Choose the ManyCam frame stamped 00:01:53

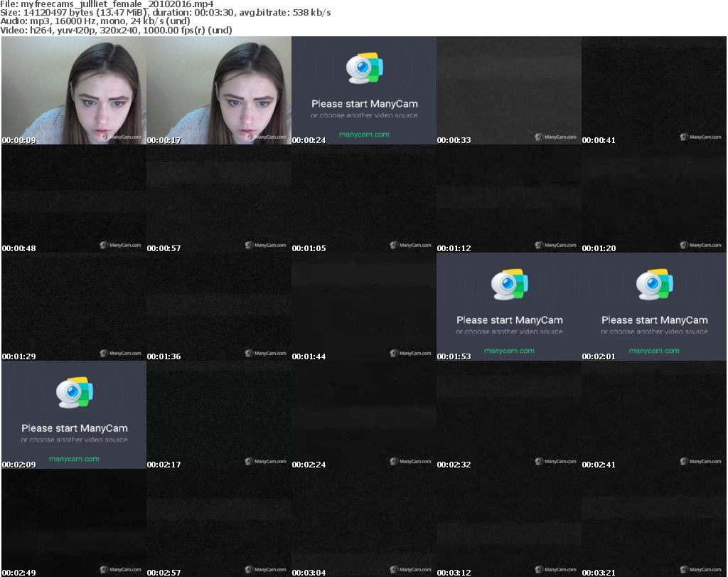[509, 307]
